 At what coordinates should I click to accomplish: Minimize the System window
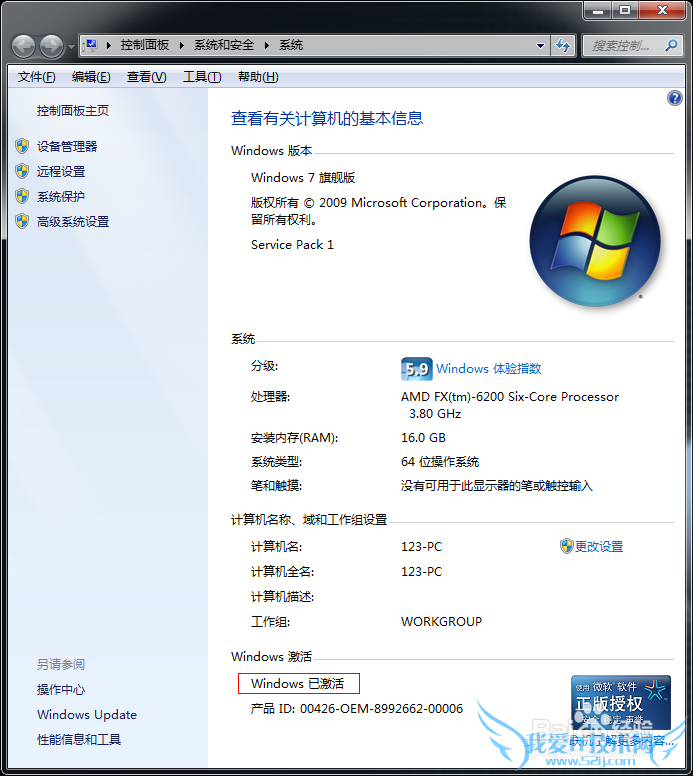(x=598, y=10)
